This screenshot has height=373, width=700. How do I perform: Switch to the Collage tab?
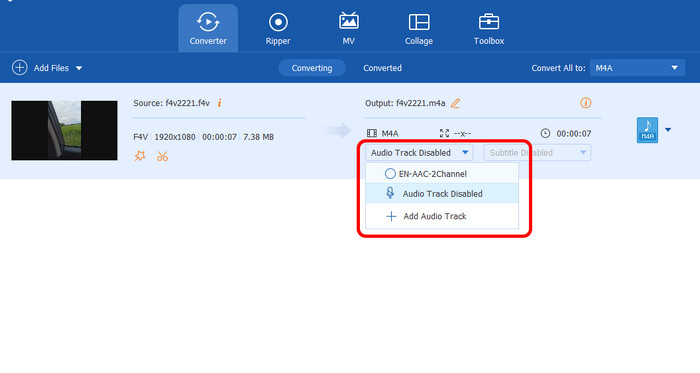pos(419,29)
